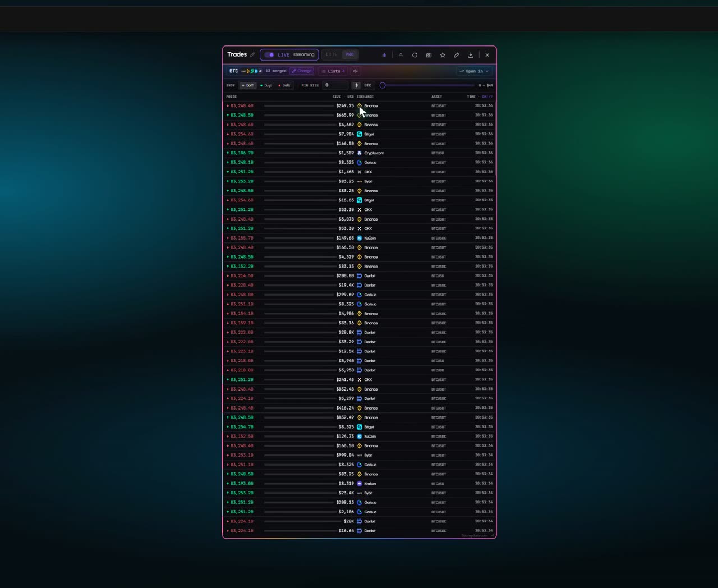Click the edit pen icon in the toolbar
The width and height of the screenshot is (718, 588).
(x=457, y=55)
